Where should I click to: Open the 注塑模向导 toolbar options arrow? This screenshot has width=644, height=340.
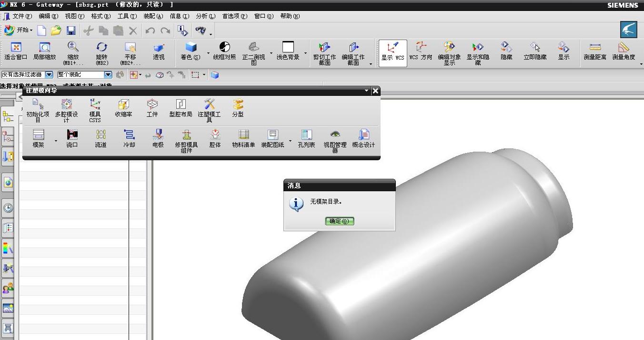(x=366, y=91)
